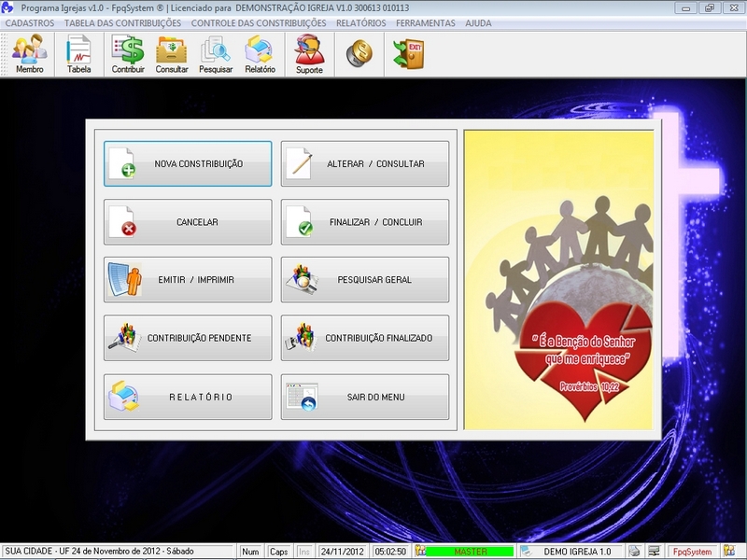Screen dimensions: 747x560
Task: Click the Contribuir dollar icon
Action: click(x=128, y=54)
